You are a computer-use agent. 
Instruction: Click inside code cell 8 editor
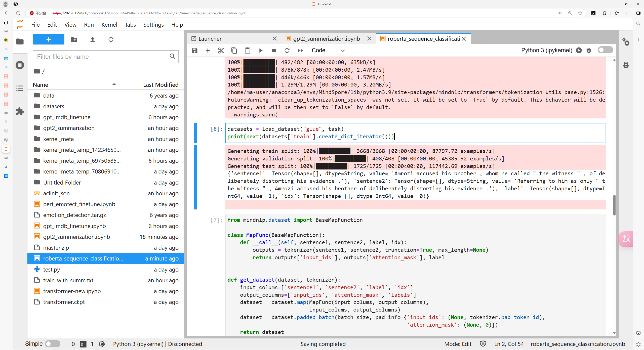click(416, 133)
